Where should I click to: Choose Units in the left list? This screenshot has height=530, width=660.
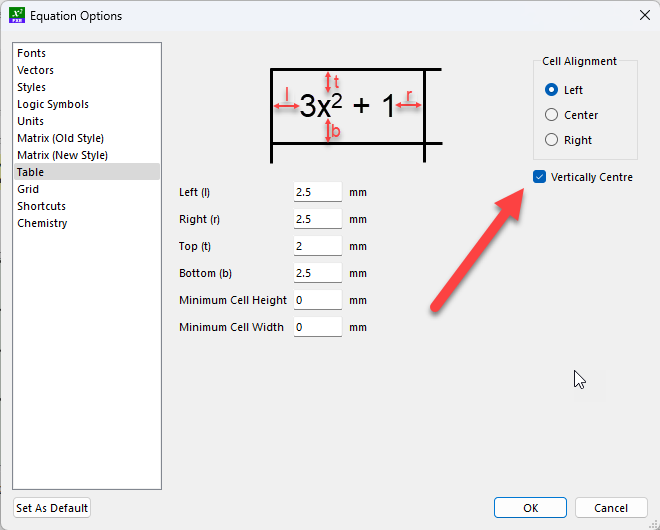(x=31, y=121)
